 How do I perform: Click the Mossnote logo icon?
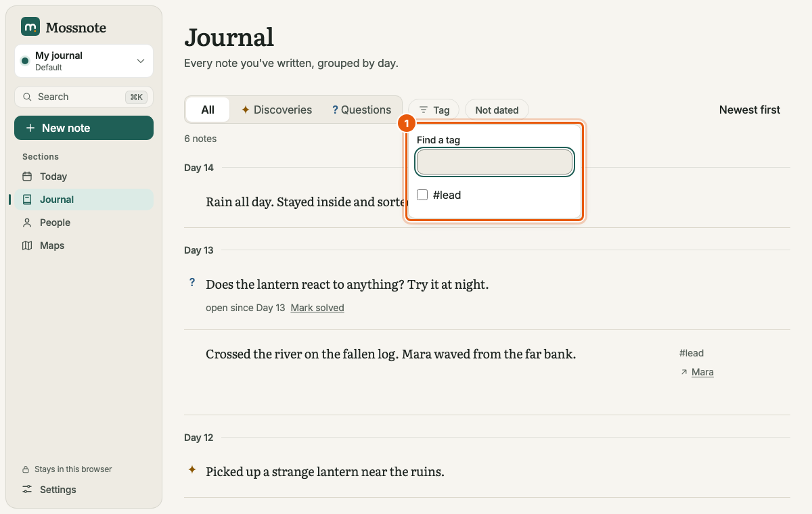click(x=30, y=27)
